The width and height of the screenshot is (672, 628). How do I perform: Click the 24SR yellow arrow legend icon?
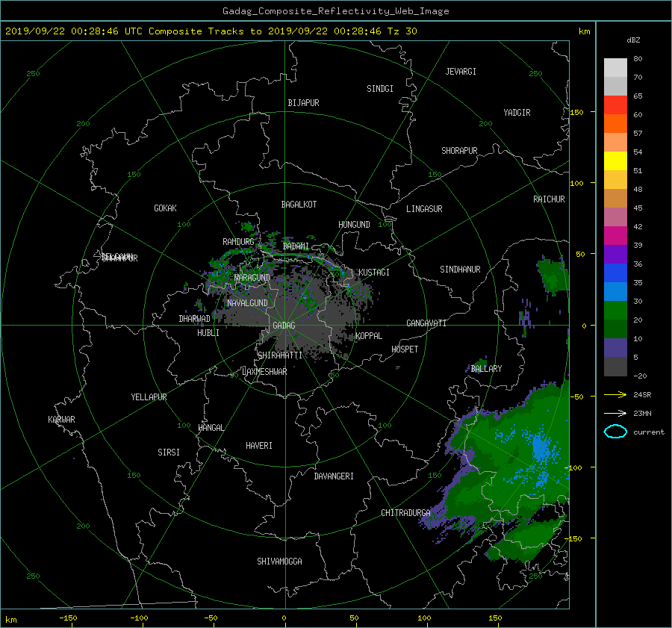[x=615, y=394]
